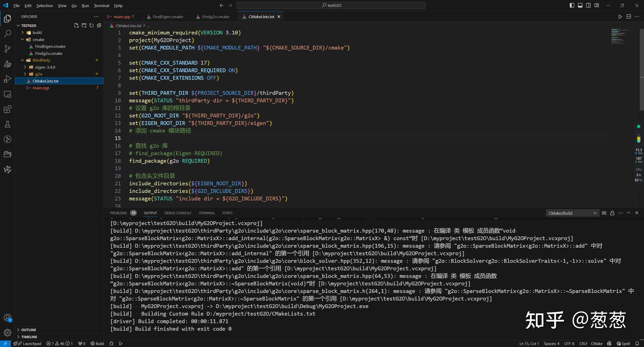Screen dimensions: 644x347
Task: Open Run and Debug view
Action: pos(8,79)
